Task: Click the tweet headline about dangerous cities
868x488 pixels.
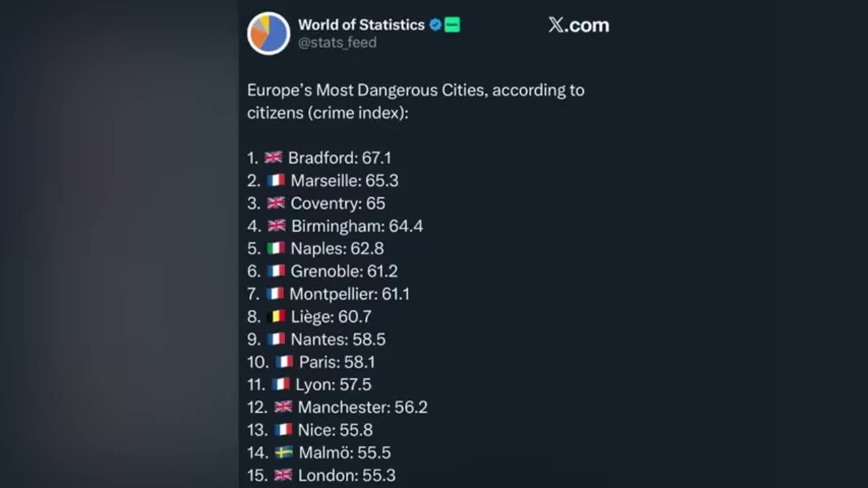Action: point(415,101)
